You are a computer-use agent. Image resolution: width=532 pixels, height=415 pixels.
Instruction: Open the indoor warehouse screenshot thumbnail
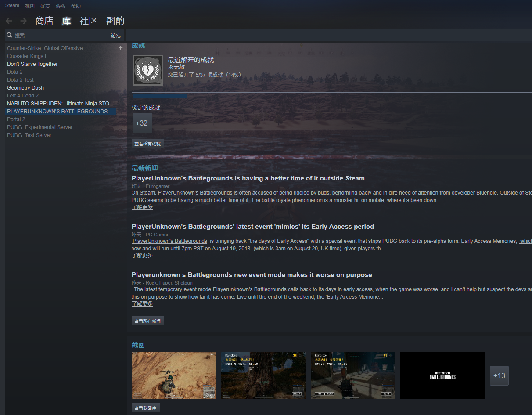(353, 375)
